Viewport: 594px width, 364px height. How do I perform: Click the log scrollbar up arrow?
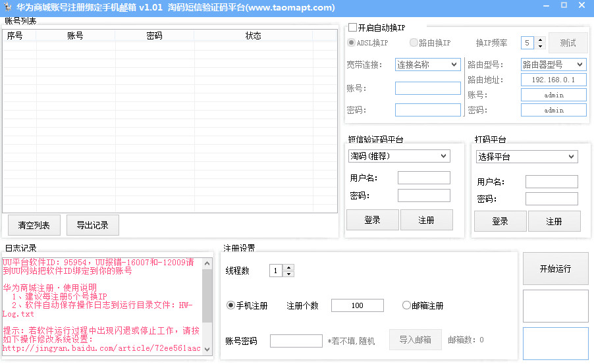pos(207,263)
